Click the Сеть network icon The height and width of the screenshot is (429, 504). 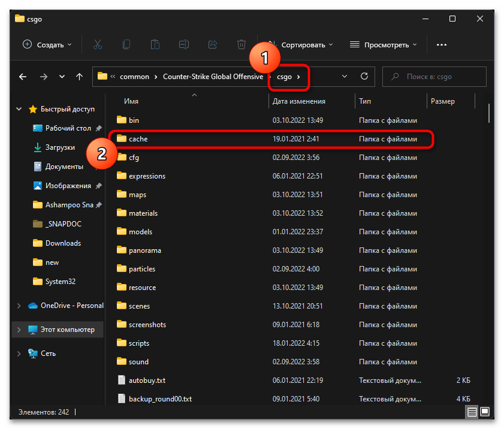click(x=33, y=354)
